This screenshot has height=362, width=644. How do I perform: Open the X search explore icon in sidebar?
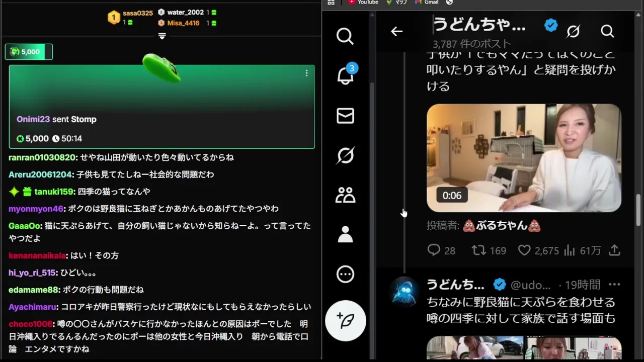coord(345,36)
